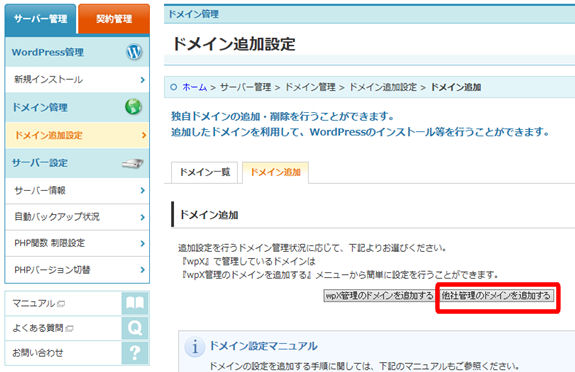This screenshot has height=372, width=575.
Task: Click the info icon by ドメイン設定マニュアル
Action: (x=195, y=347)
